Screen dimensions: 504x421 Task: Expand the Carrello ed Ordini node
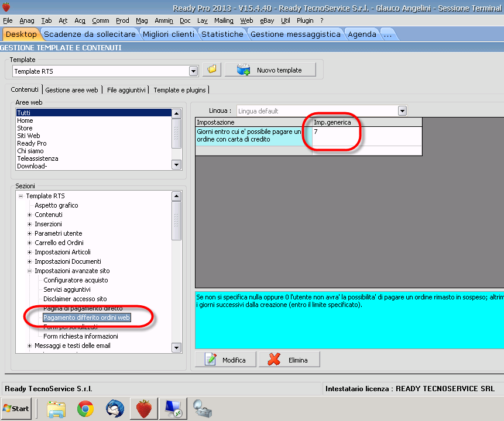click(30, 243)
